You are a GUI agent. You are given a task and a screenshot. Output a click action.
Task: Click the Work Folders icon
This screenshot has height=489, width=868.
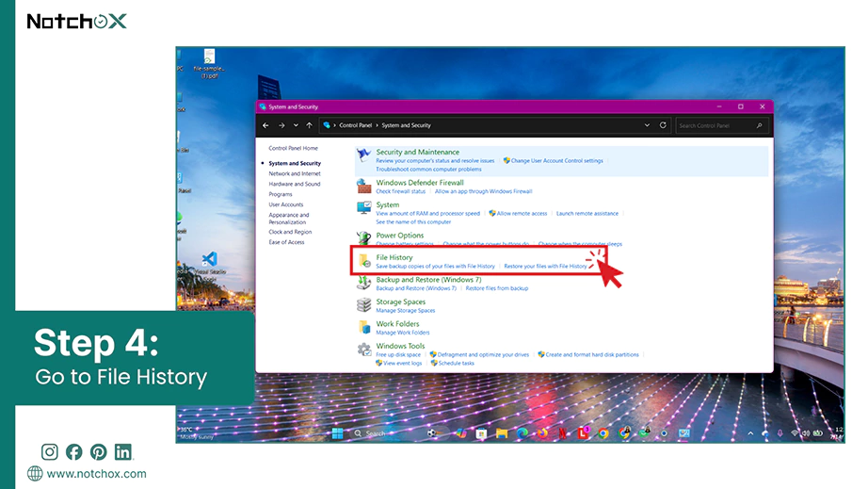pos(363,327)
